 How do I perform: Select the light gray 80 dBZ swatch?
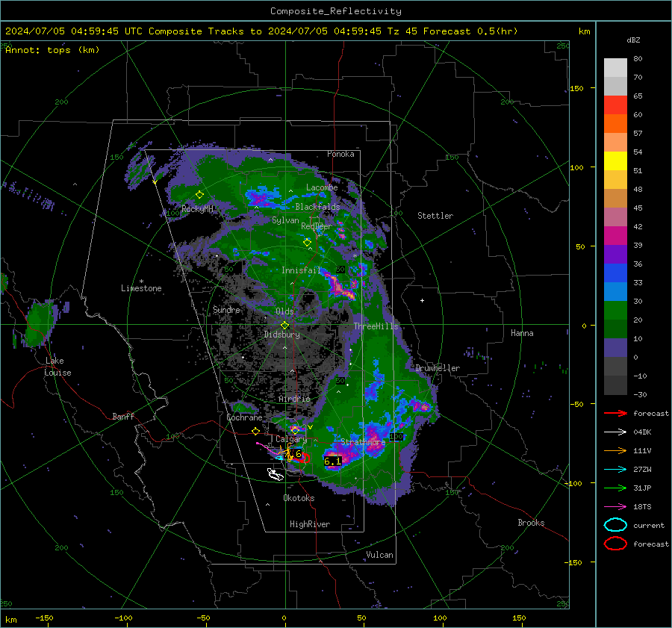tap(615, 68)
